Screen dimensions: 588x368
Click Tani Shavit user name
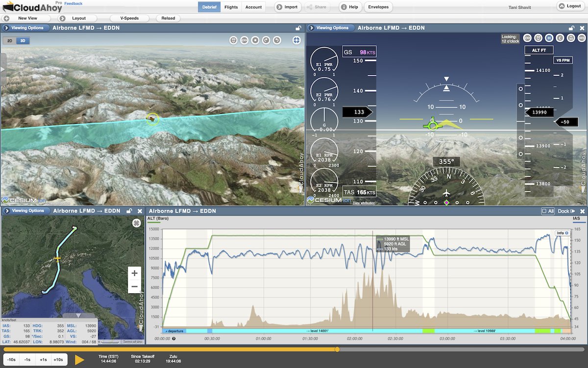point(521,7)
